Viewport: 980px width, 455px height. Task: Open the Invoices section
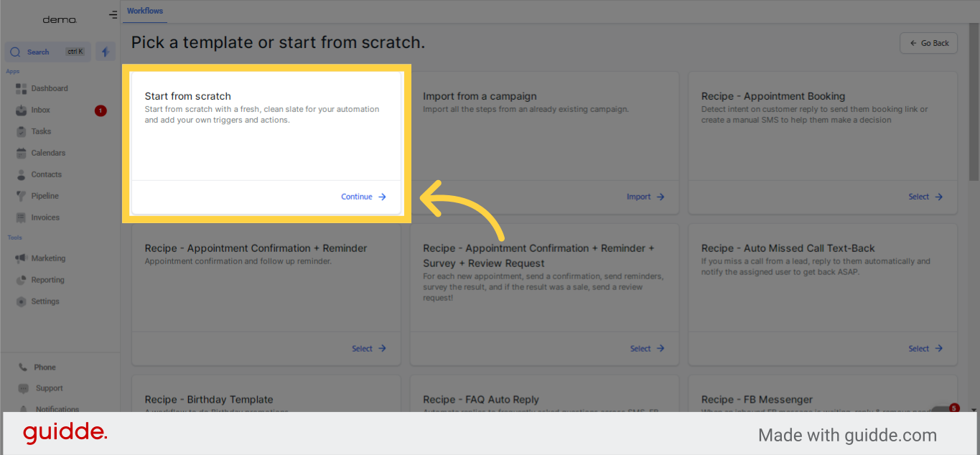coord(45,217)
